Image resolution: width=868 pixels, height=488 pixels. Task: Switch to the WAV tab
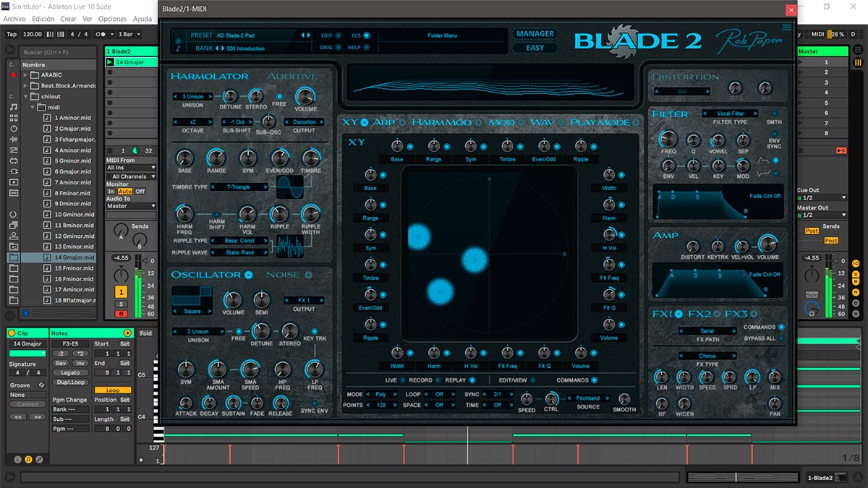coord(542,122)
